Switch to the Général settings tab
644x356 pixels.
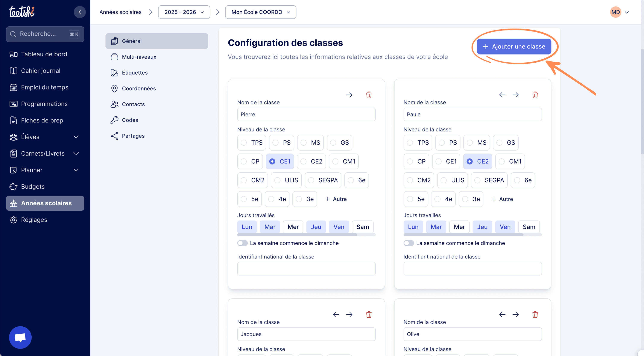tap(157, 41)
